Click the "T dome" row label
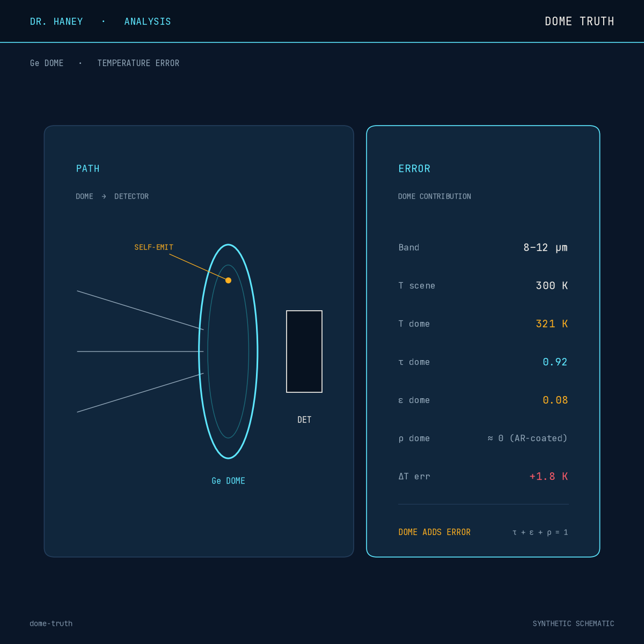644x644 pixels. click(x=414, y=324)
